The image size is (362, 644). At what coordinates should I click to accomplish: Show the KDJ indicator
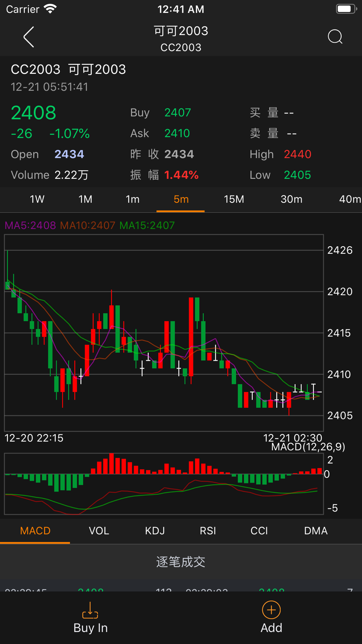155,531
